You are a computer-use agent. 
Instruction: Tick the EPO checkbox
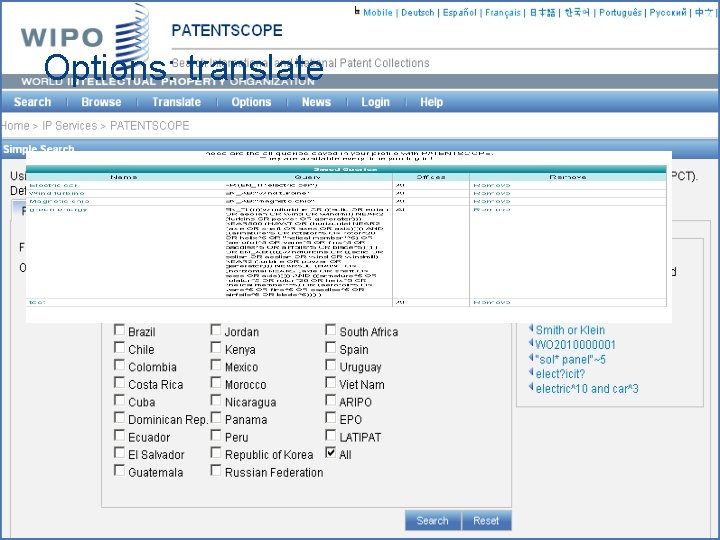[x=331, y=418]
